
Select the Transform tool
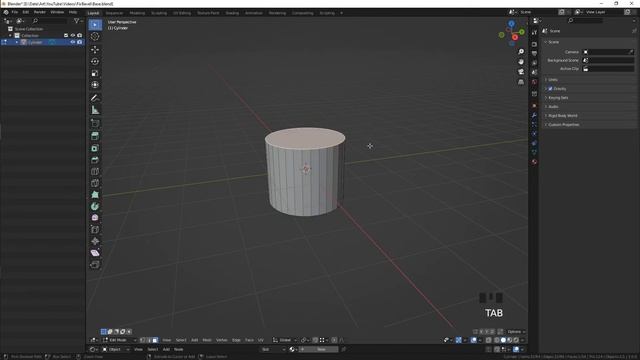click(x=95, y=85)
